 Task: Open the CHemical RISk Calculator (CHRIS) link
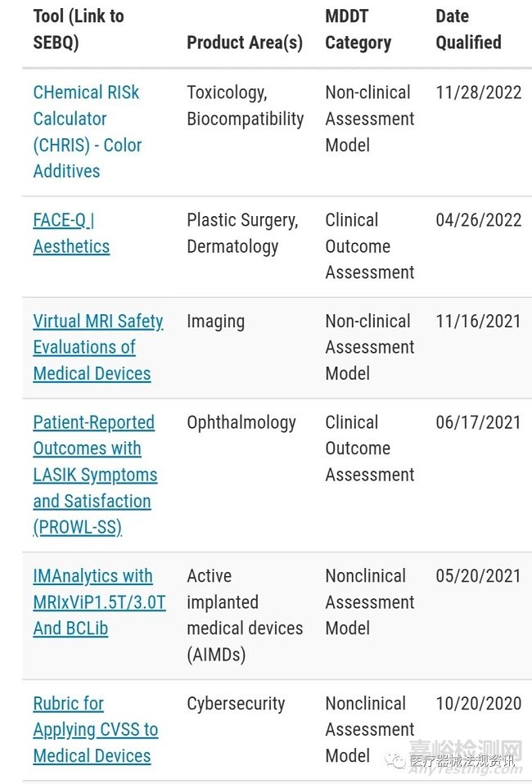tap(87, 132)
